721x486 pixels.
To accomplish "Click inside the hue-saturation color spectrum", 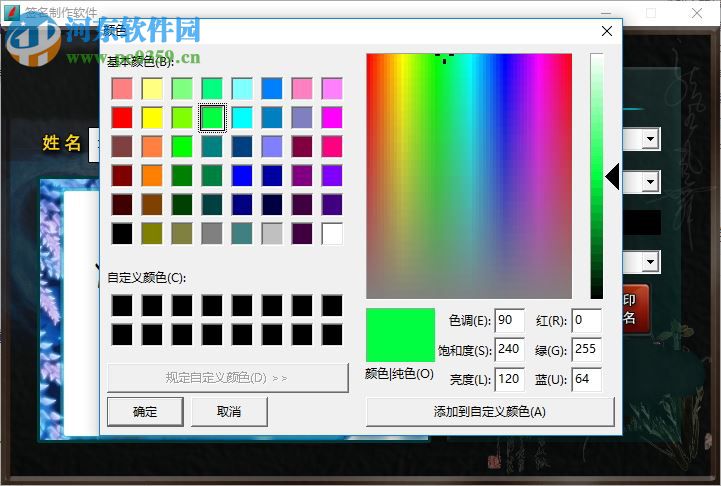I will (469, 176).
